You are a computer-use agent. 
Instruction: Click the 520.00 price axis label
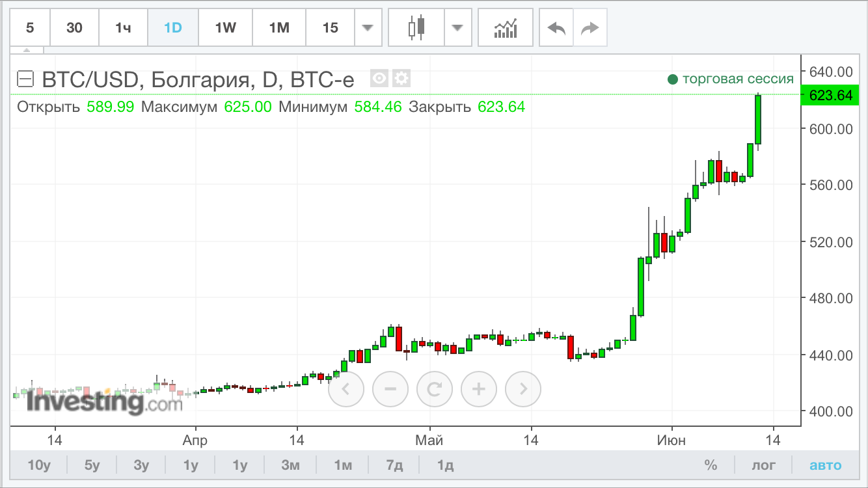tap(830, 241)
